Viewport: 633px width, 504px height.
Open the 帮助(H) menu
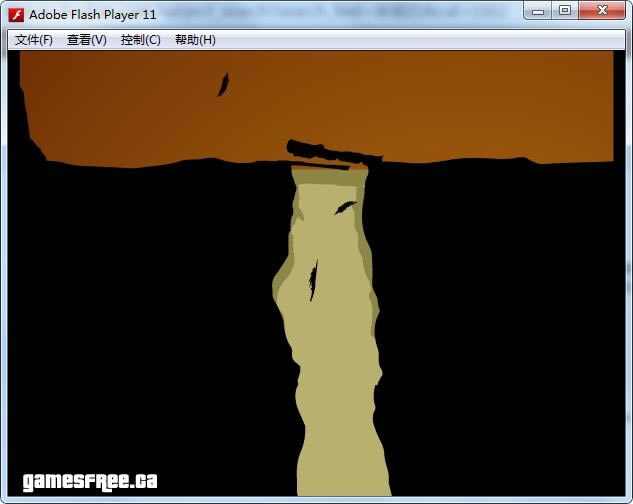[195, 40]
